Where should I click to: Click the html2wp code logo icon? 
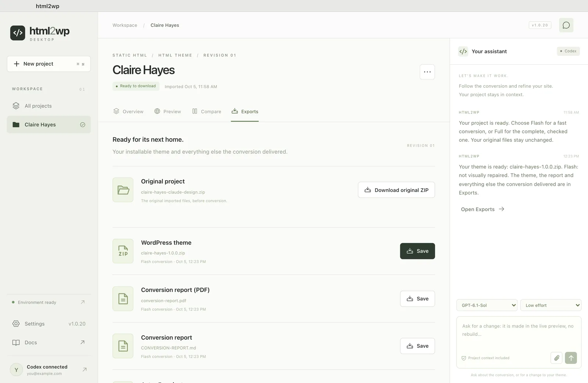click(x=18, y=33)
